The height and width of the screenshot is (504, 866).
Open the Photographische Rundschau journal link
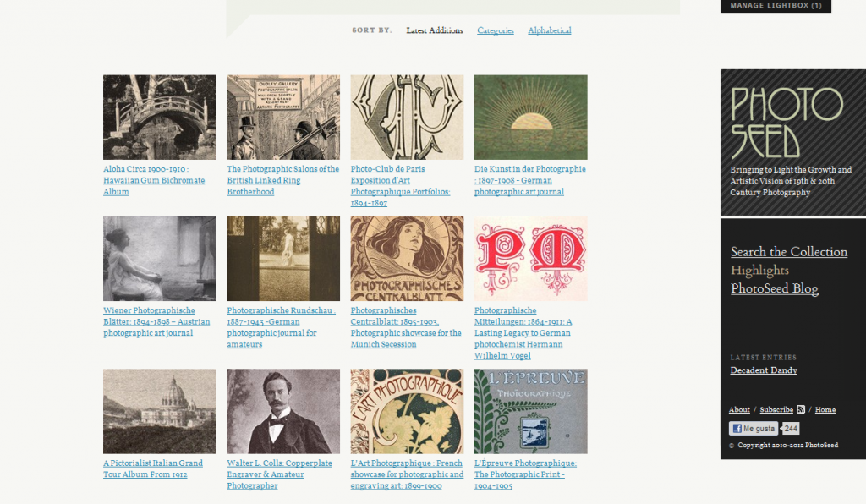[x=281, y=327]
